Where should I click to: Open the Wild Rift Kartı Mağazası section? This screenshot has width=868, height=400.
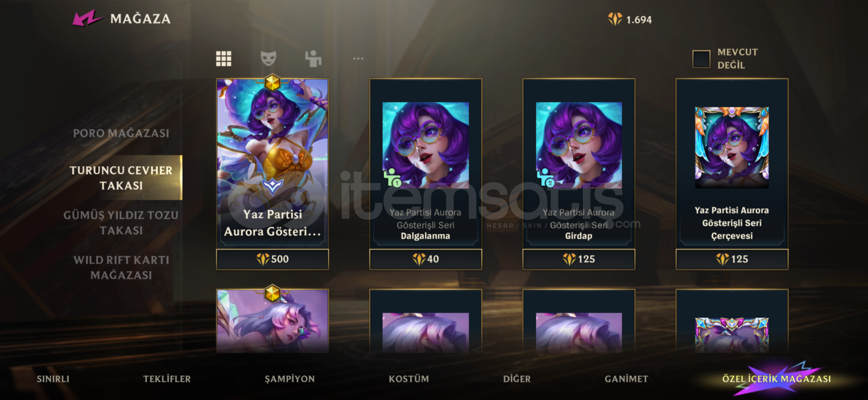(121, 267)
